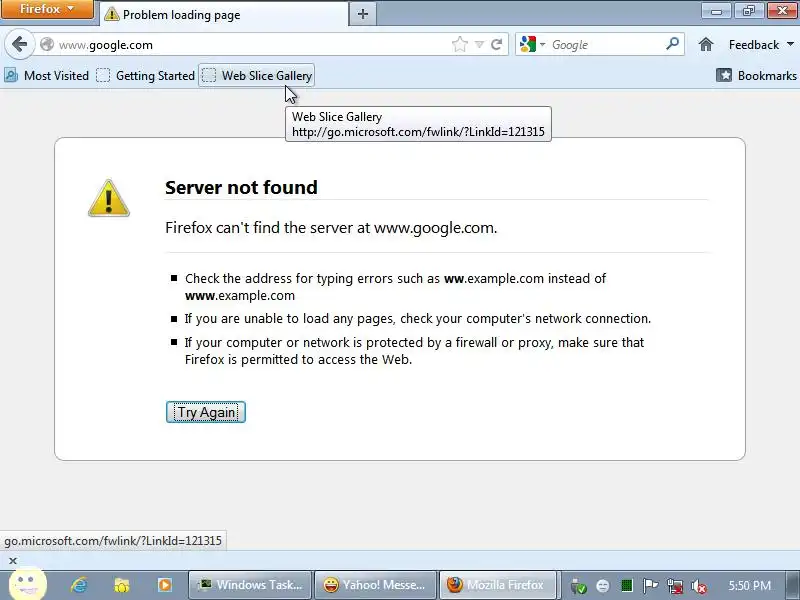The image size is (800, 600).
Task: Launch Windows Media Player from taskbar
Action: [164, 585]
